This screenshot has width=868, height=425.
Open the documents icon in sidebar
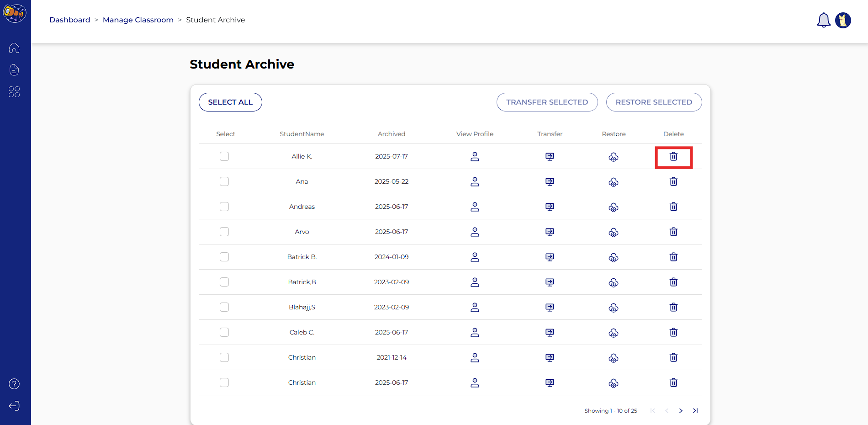pyautogui.click(x=14, y=70)
